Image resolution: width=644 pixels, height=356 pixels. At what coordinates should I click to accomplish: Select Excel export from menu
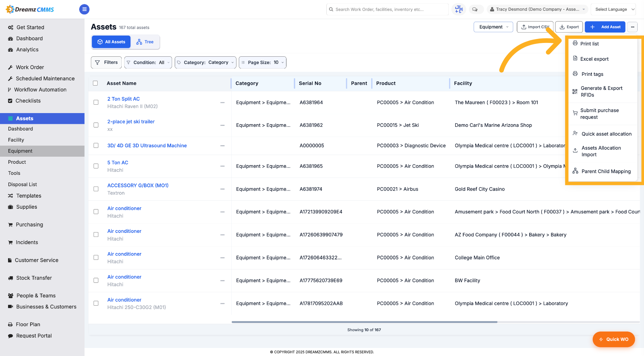[603, 59]
